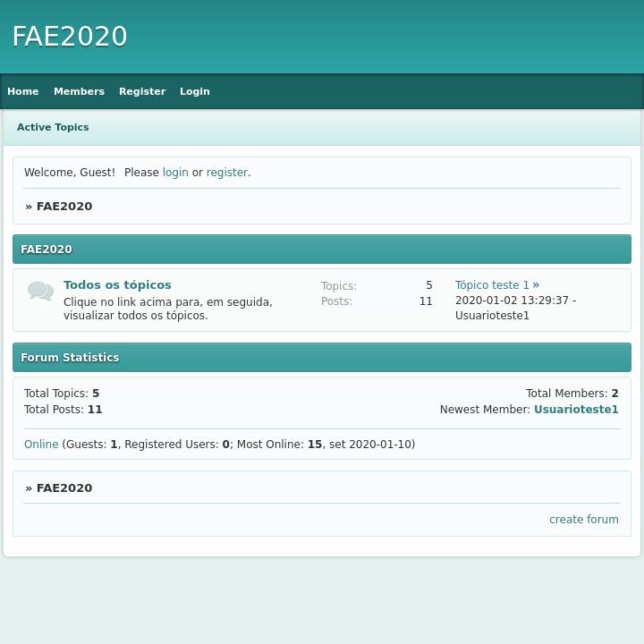Open Login from the navigation bar
644x644 pixels.
point(194,91)
